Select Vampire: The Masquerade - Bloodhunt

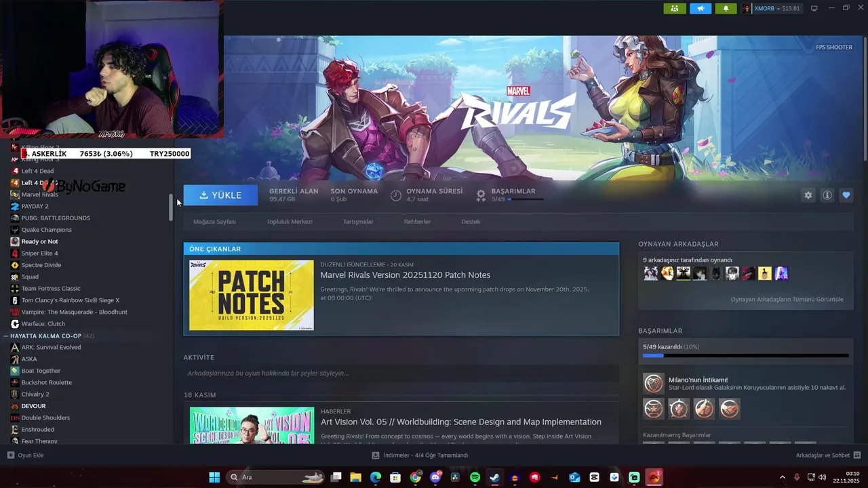click(74, 312)
